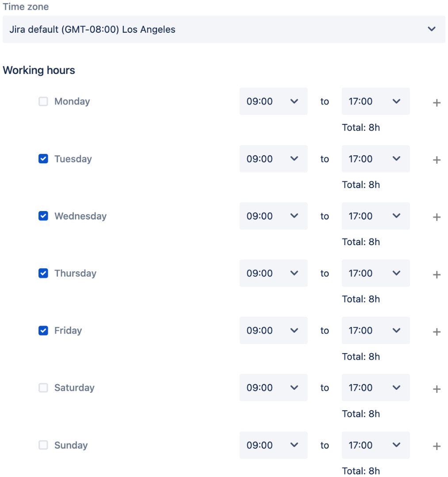Open Thursday's 09:00 start time dropdown
The height and width of the screenshot is (477, 448).
(x=273, y=273)
